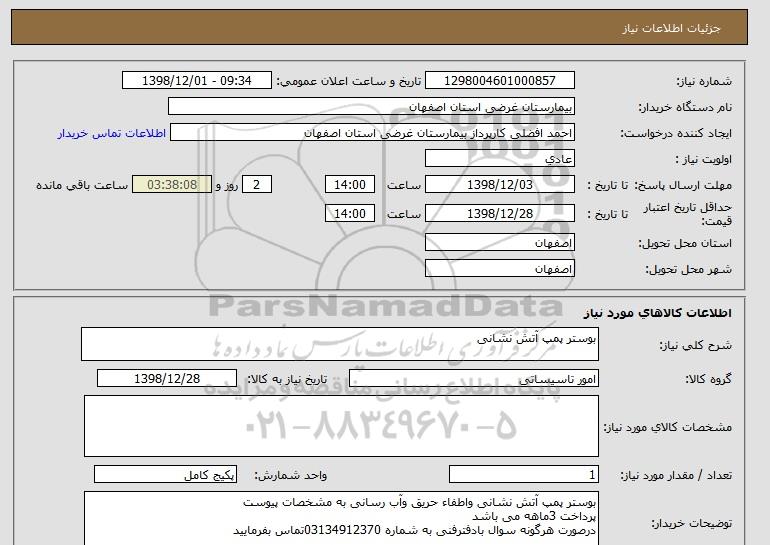The image size is (770, 545).
Task: Select the price validity date field 1398/12/28
Action: click(x=499, y=214)
